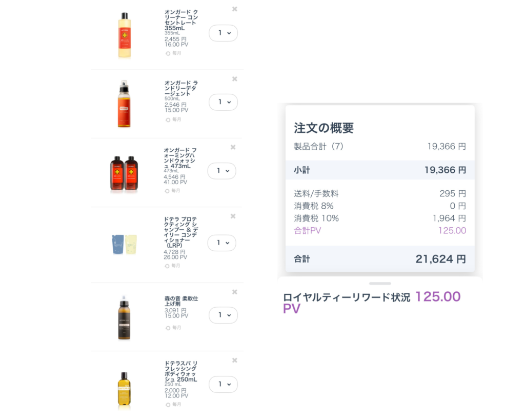Open quantity dropdown for フォーミングハンドウォッシュ

(x=222, y=171)
